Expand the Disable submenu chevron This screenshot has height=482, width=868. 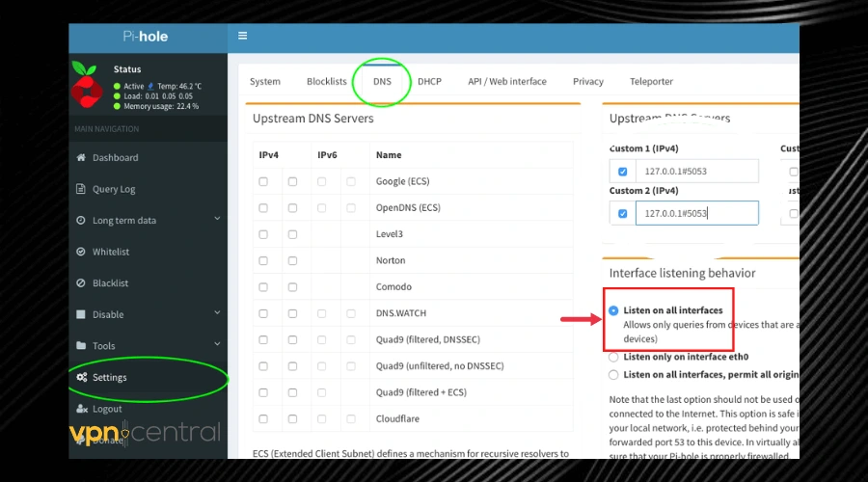pos(217,313)
